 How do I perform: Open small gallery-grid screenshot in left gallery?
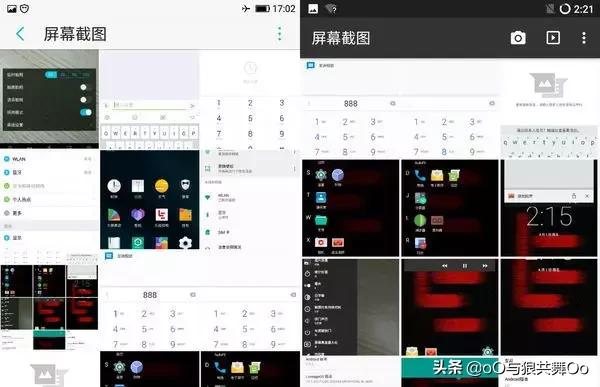49,300
